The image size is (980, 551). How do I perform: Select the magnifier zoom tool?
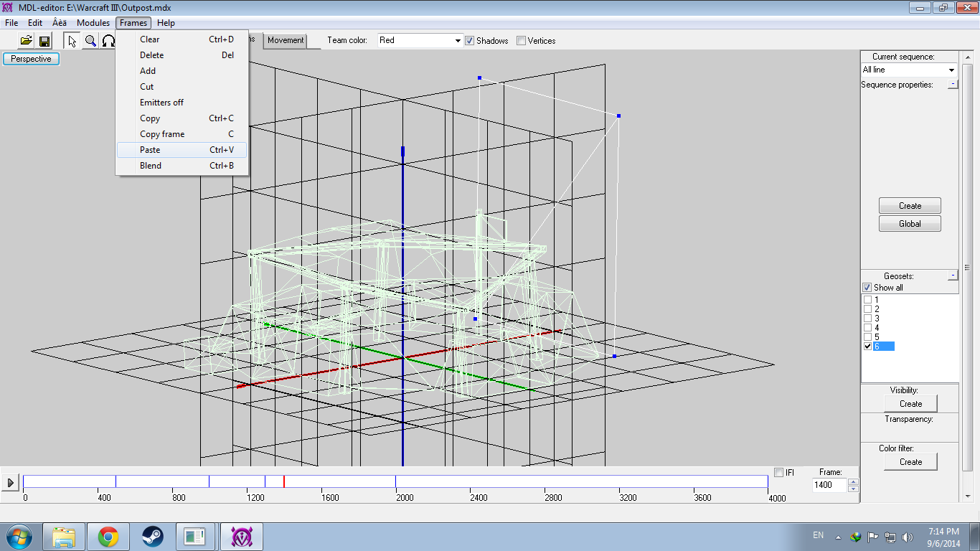(90, 41)
